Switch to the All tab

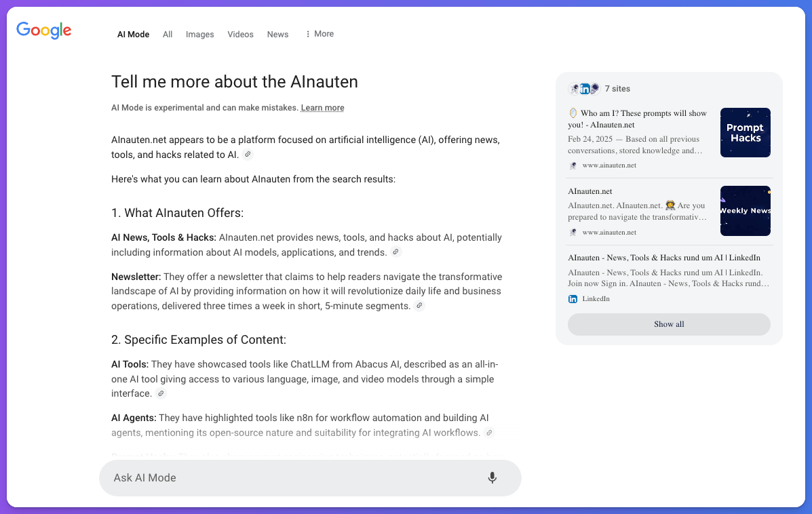tap(168, 34)
